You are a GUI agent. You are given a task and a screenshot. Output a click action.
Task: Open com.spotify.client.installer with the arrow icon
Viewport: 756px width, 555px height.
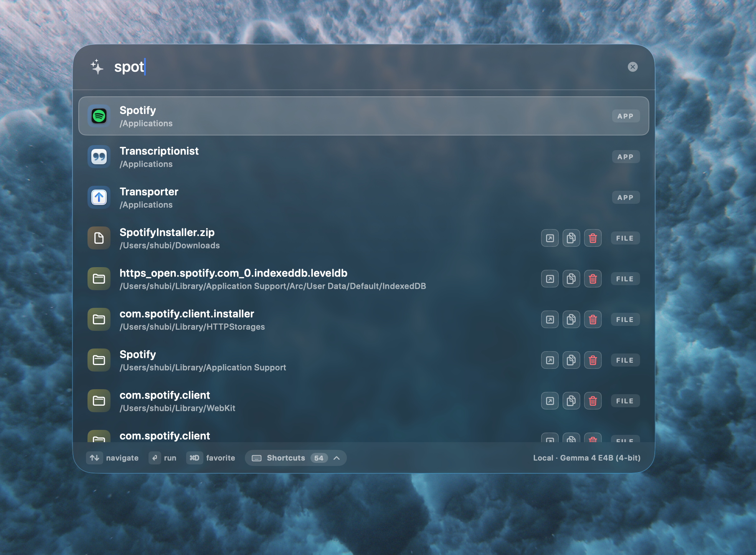pyautogui.click(x=550, y=319)
